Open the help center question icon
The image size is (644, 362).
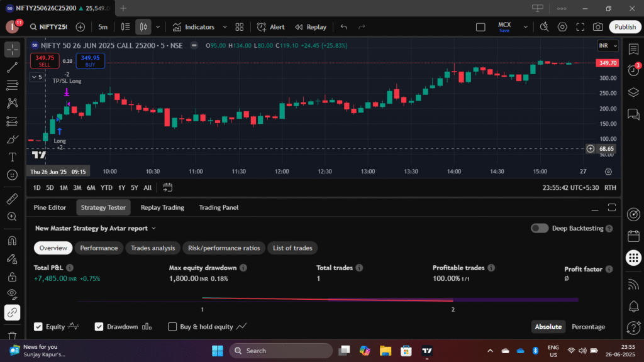click(x=633, y=328)
